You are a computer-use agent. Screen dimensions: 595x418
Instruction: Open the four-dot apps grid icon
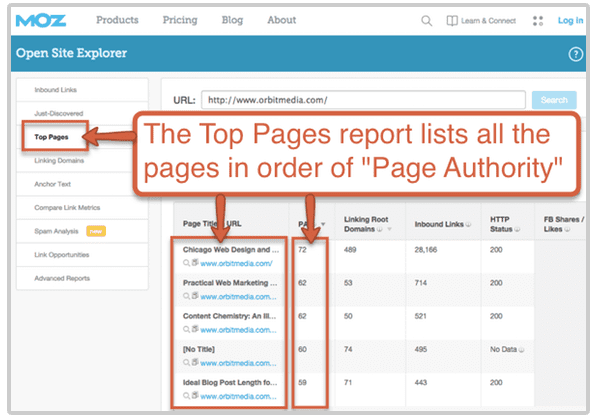pos(538,20)
